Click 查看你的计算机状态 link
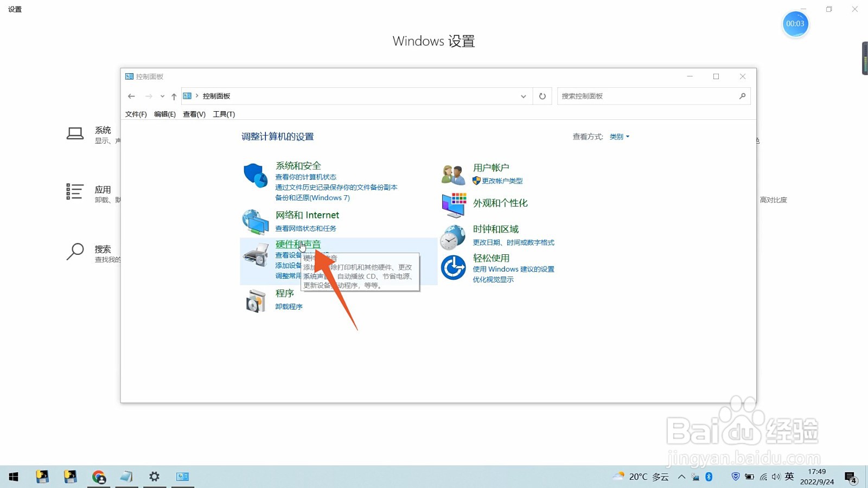The image size is (868, 488). tap(306, 177)
